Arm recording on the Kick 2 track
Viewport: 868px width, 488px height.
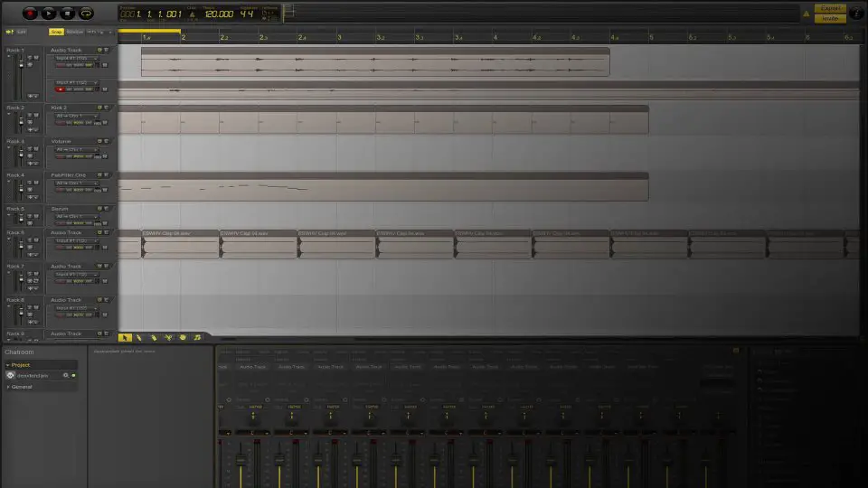pyautogui.click(x=60, y=123)
